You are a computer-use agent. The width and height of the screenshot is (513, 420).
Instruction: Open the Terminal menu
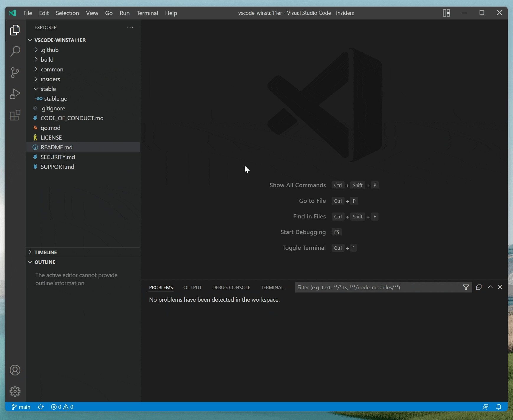coord(147,13)
